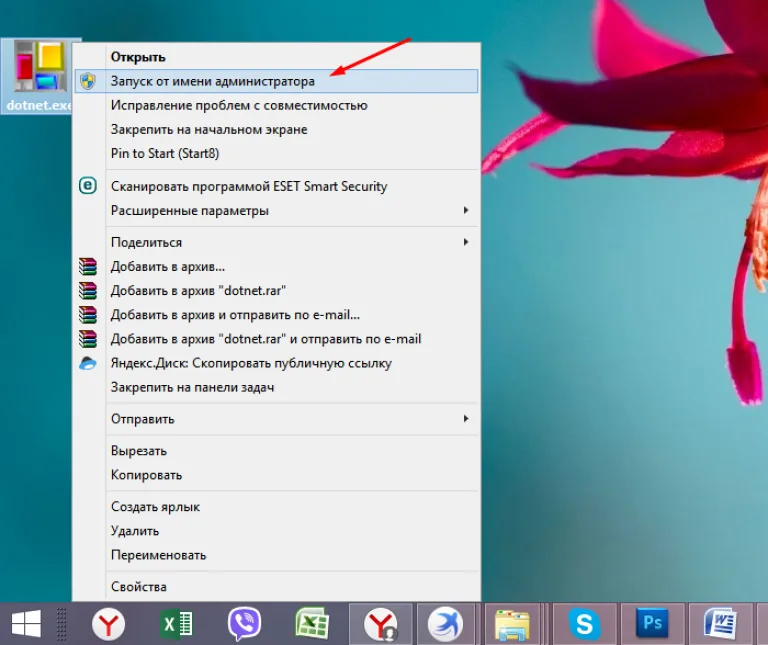768x645 pixels.
Task: Select 'Копировать' from the menu
Action: pos(146,475)
